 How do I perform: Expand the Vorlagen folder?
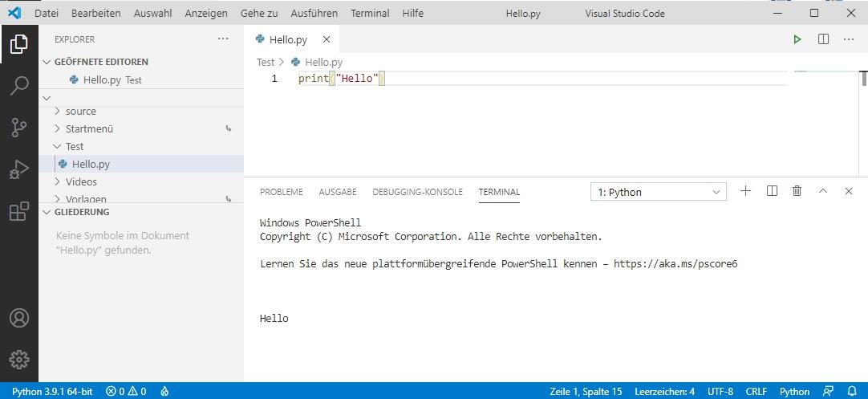[x=58, y=198]
